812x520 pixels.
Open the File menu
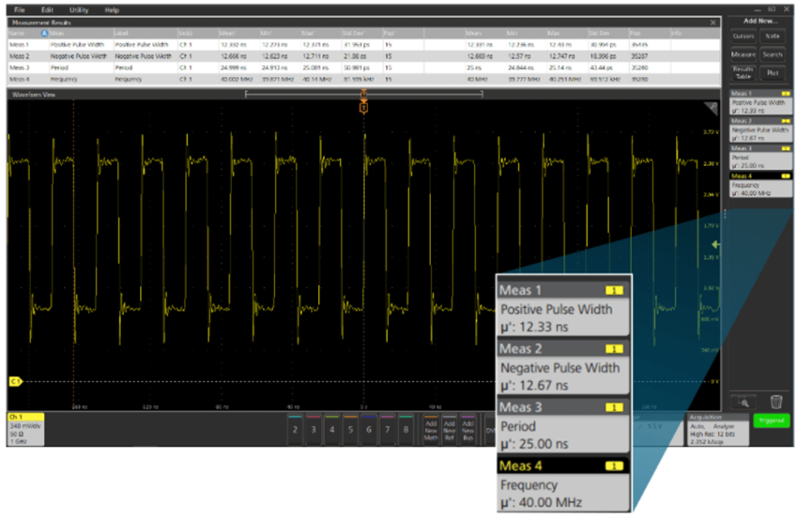[19, 9]
